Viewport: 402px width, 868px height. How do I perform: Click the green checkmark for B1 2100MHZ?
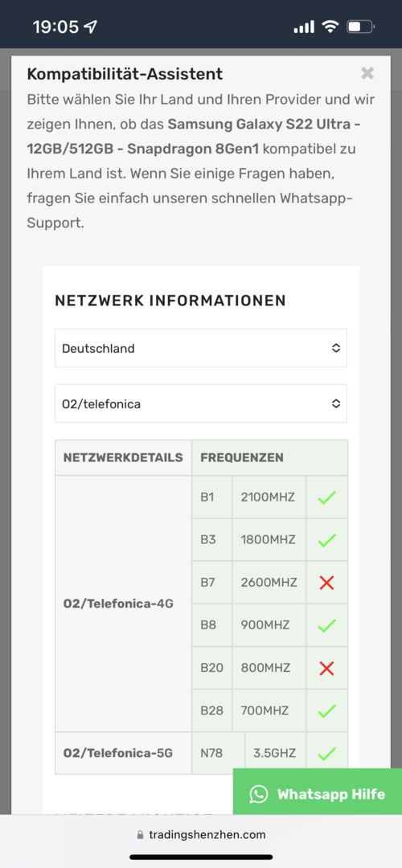[x=326, y=497]
